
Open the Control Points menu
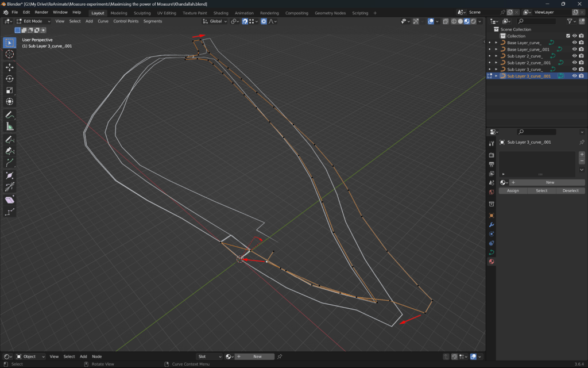[126, 21]
